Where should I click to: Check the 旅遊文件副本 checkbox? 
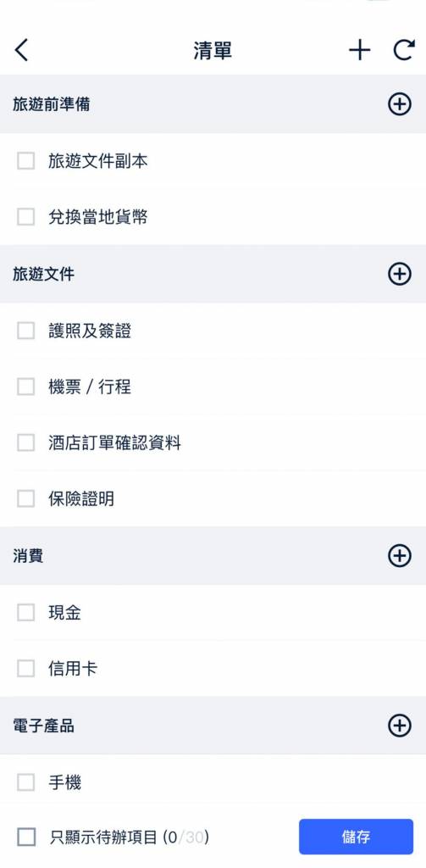[x=26, y=161]
